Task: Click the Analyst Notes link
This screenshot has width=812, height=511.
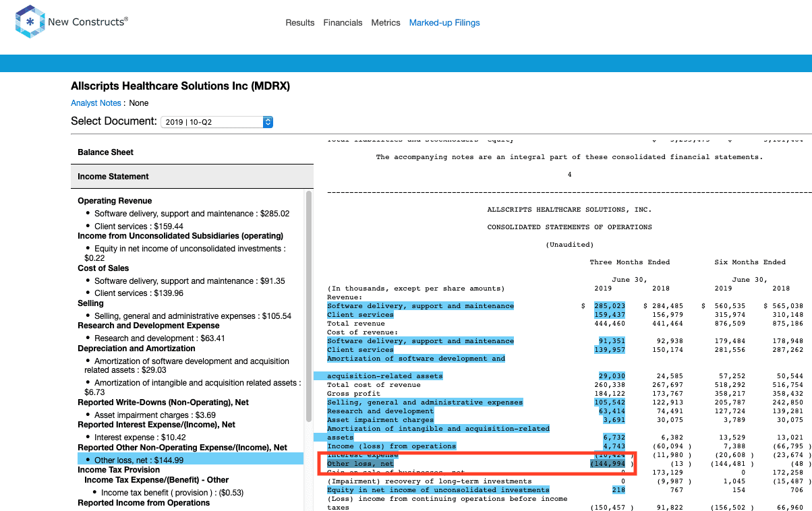Action: 96,103
